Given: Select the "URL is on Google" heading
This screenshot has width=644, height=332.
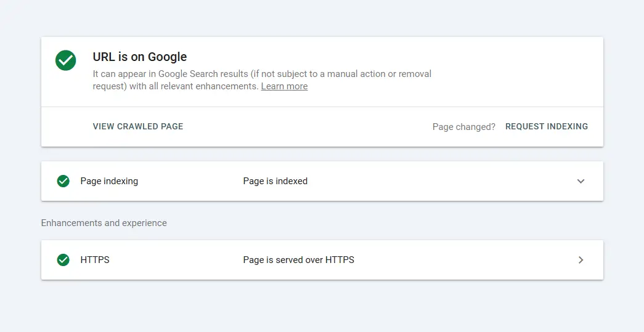Looking at the screenshot, I should click(x=140, y=57).
